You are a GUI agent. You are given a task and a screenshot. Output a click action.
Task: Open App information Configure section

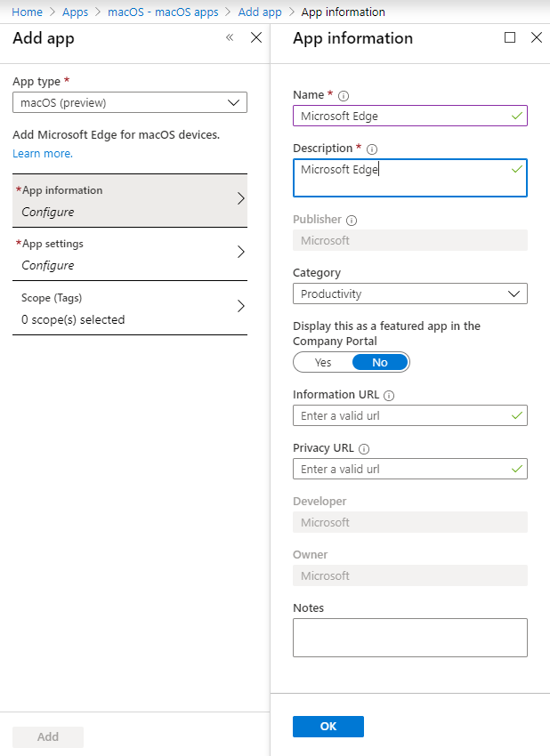point(130,201)
